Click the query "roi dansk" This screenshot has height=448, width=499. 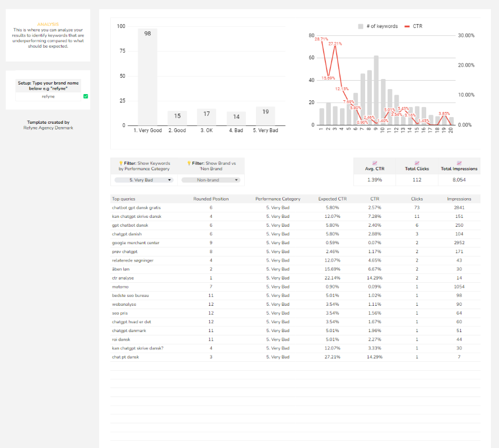[121, 339]
